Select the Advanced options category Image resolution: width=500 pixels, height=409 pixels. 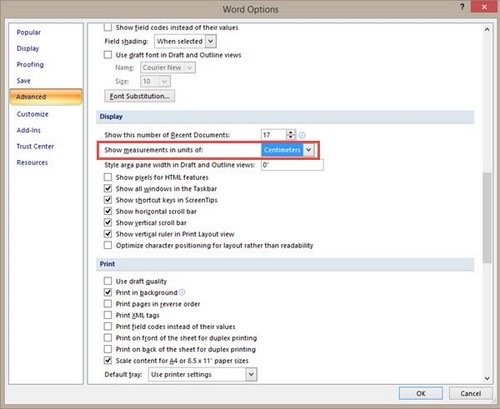click(x=46, y=97)
